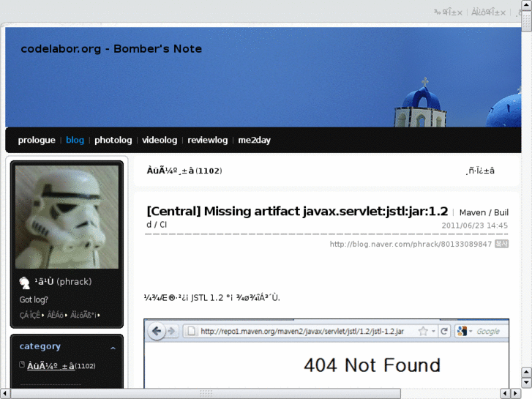Click the copy button next to post URL
532x399 pixels.
[x=501, y=244]
